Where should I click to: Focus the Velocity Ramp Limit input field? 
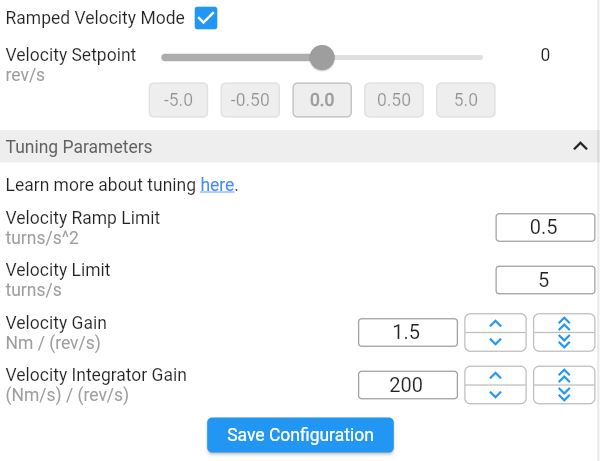[x=545, y=227]
